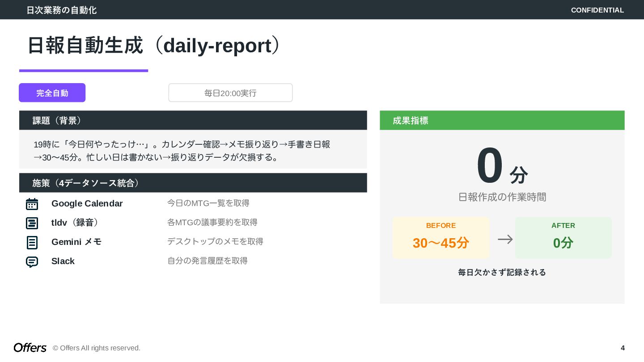Select the 施策(4データソース統合) header

193,183
